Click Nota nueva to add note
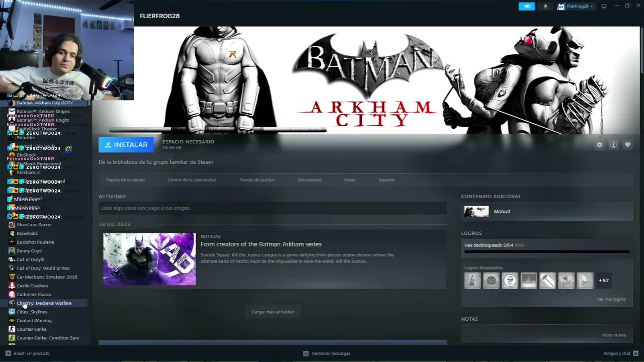Screen dimensions: 644x362 pyautogui.click(x=614, y=335)
